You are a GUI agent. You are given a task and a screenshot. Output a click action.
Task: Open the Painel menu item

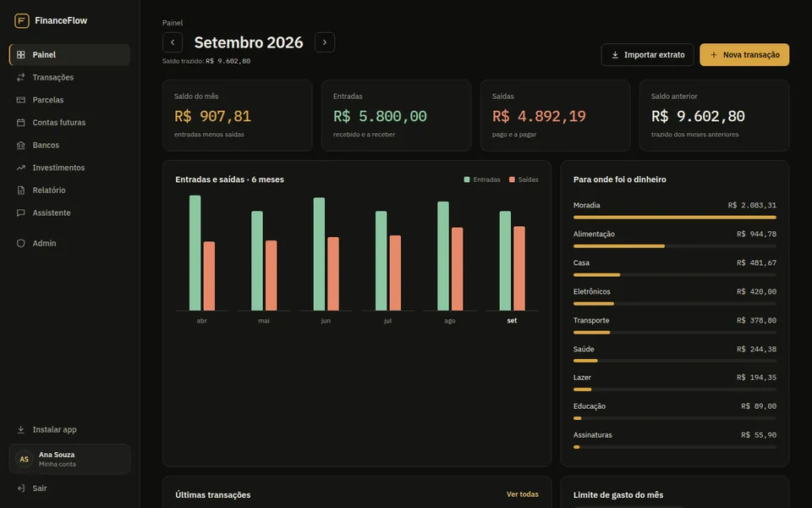69,54
